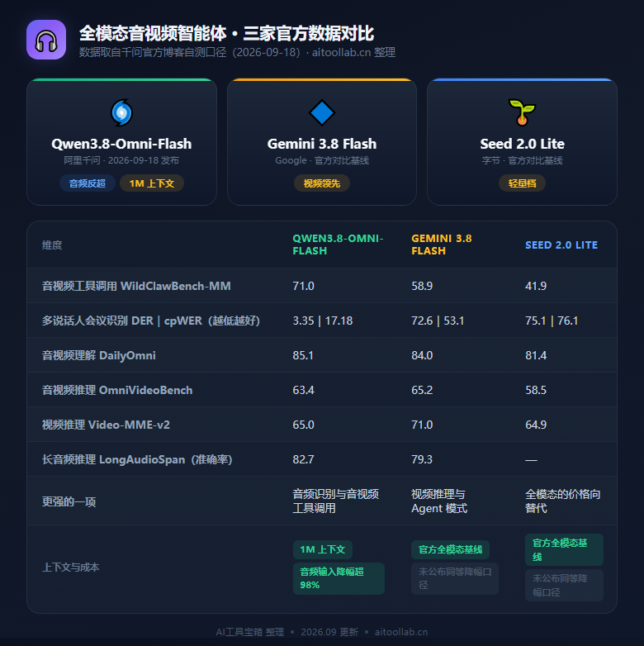Click the GEMINI 3.8 FLASH column header
644x646 pixels.
[442, 245]
